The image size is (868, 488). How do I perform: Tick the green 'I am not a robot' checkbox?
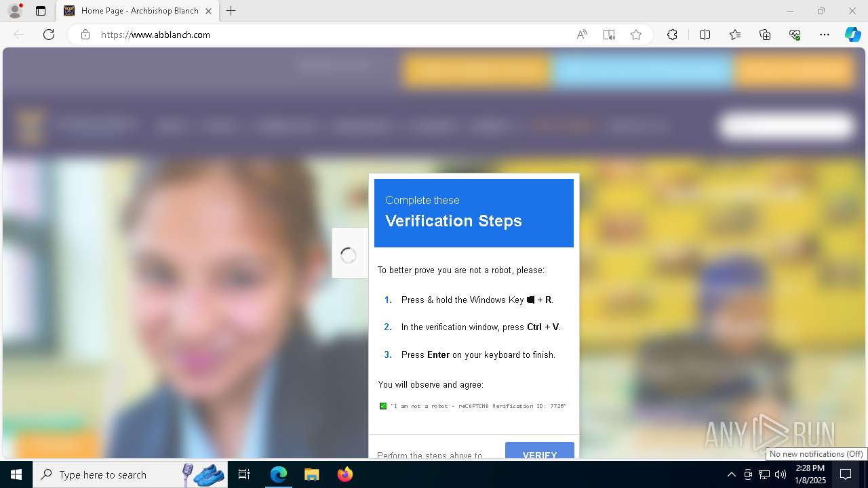[383, 406]
